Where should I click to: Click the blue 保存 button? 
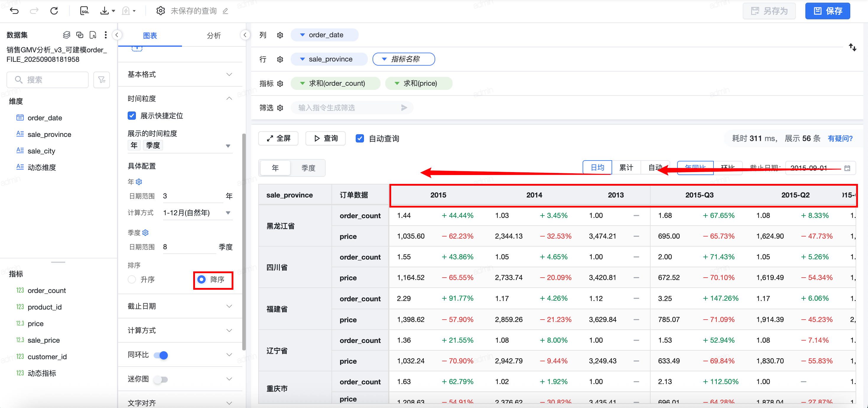(x=827, y=11)
